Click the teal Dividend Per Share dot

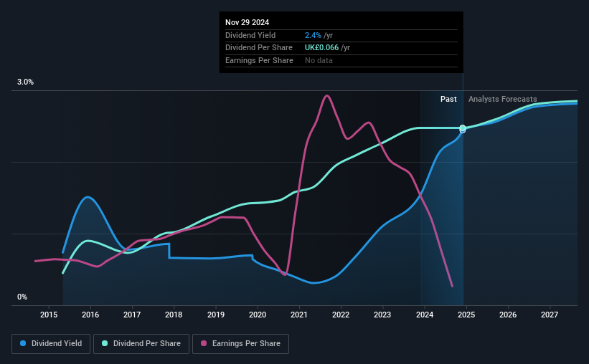coord(105,343)
